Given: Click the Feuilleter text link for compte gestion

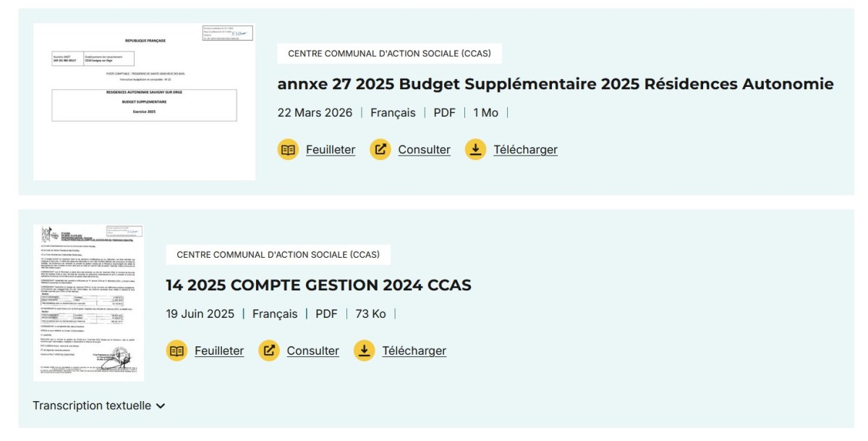Looking at the screenshot, I should pyautogui.click(x=220, y=350).
